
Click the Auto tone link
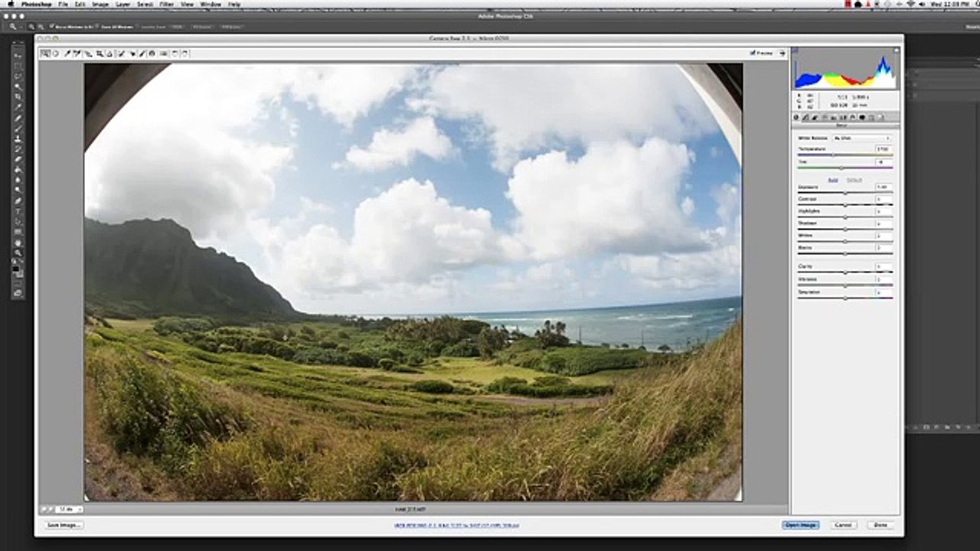(833, 180)
